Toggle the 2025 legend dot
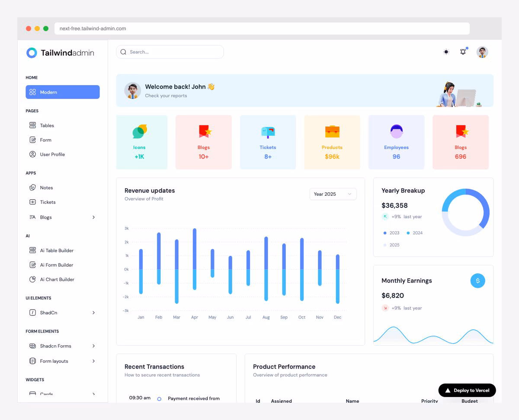Viewport: 519px width, 420px height. [385, 245]
